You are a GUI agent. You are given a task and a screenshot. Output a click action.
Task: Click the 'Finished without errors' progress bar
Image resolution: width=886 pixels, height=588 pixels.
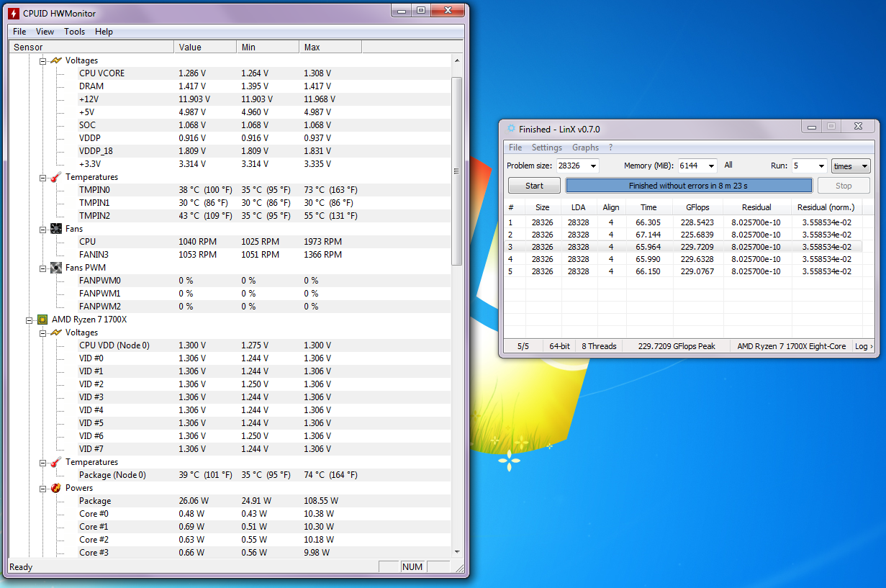click(x=688, y=186)
